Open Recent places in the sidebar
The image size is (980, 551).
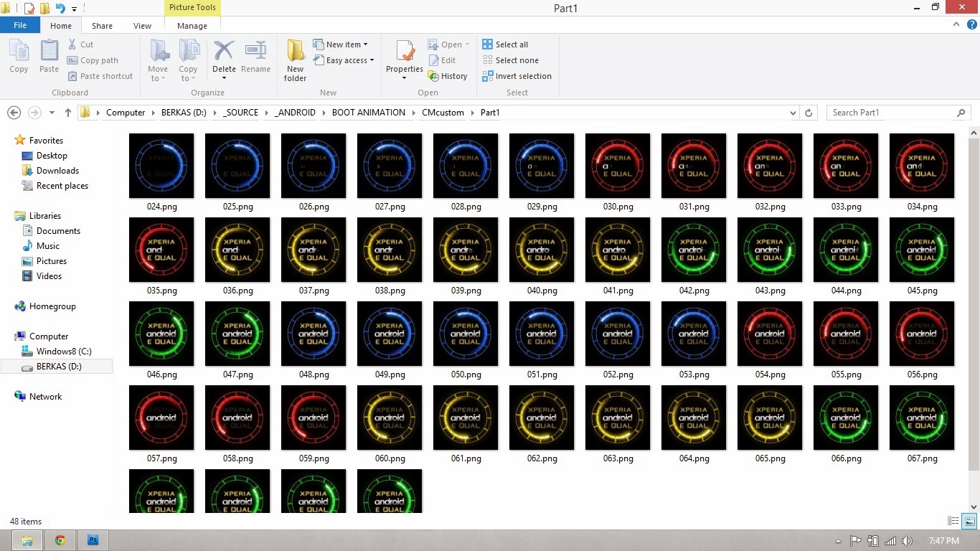click(62, 186)
